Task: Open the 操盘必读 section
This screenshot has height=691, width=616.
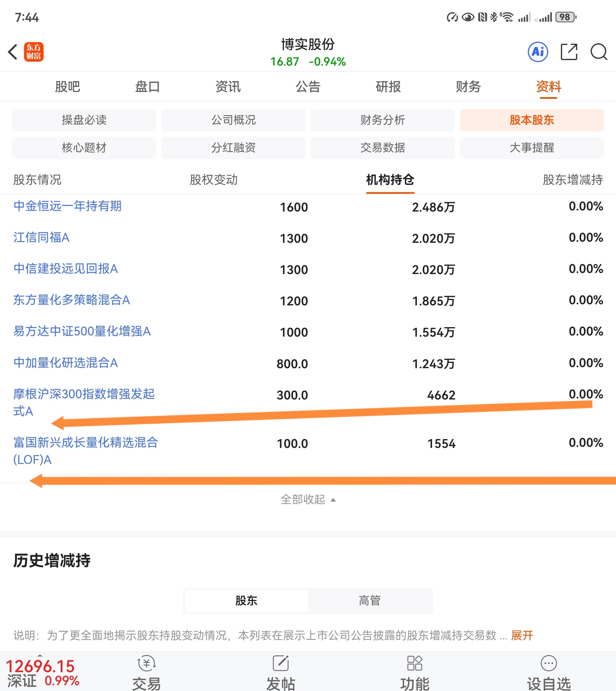Action: click(x=84, y=120)
